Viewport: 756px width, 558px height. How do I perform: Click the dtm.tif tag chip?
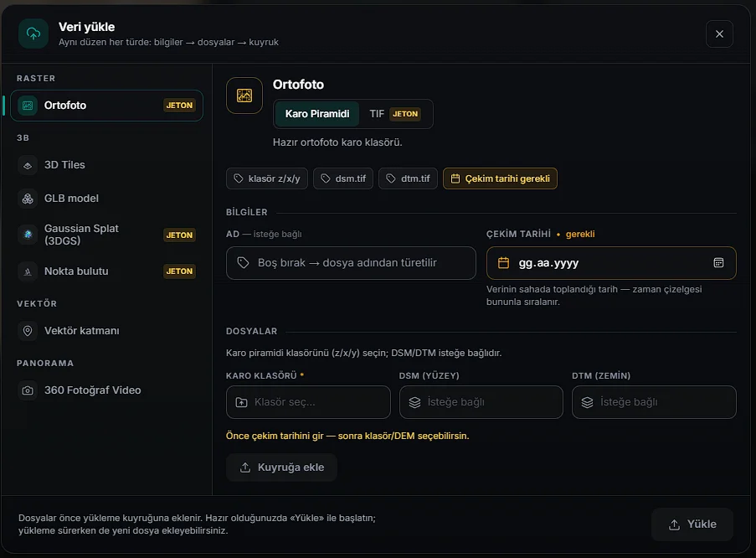click(x=408, y=178)
